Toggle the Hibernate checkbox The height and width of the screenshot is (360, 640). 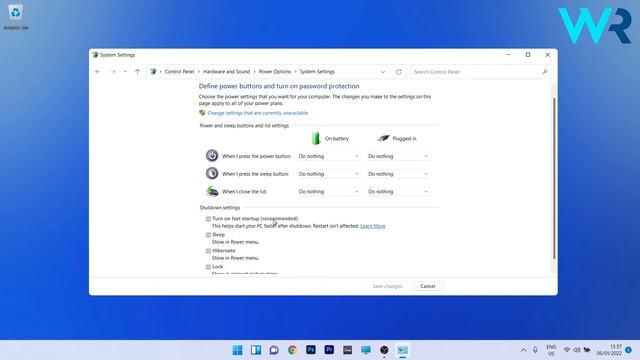(x=208, y=251)
